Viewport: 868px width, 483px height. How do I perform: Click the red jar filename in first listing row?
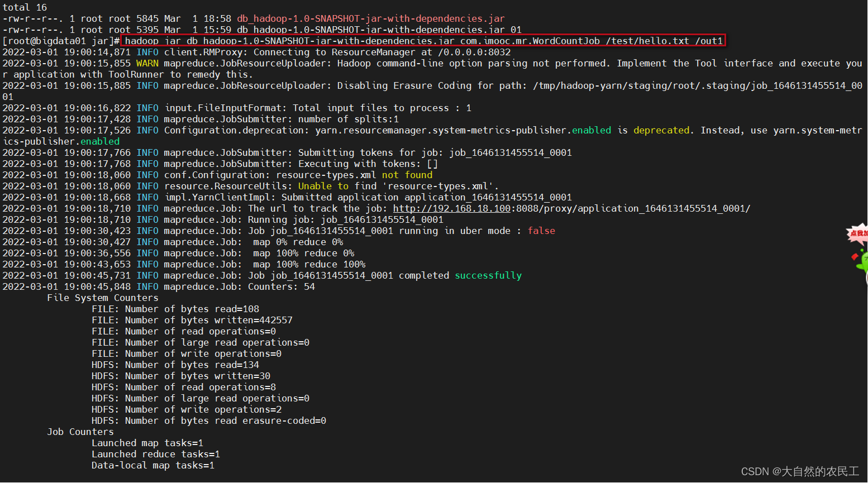tap(371, 18)
